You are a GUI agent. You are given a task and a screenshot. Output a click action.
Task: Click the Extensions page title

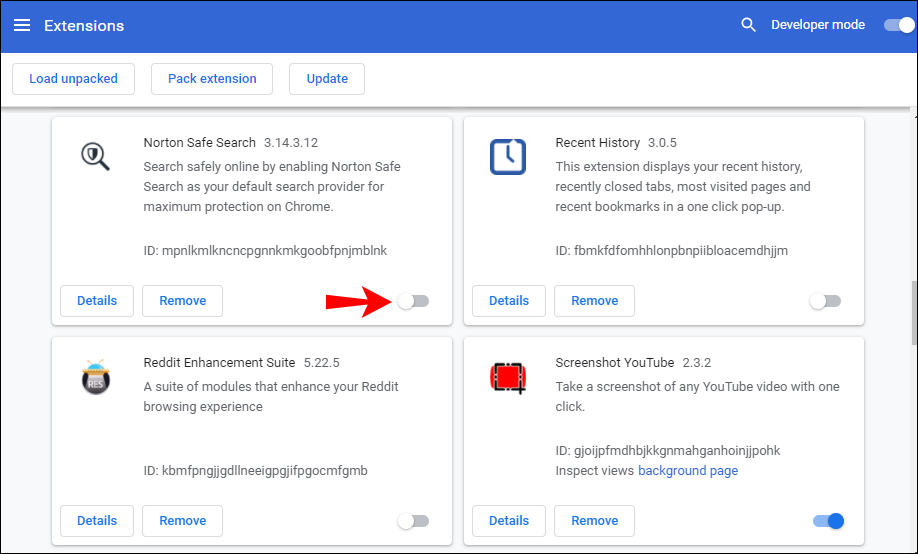tap(84, 26)
